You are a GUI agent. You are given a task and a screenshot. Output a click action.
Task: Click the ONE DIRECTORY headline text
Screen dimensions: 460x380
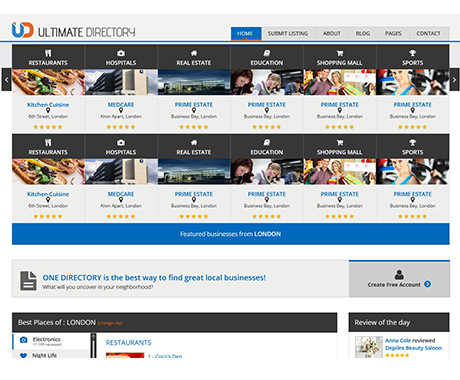(x=154, y=277)
